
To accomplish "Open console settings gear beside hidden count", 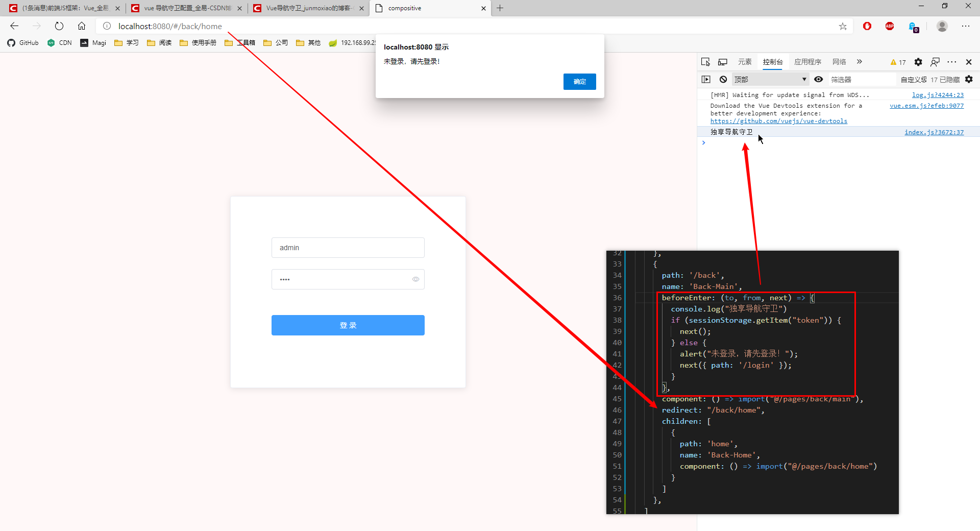I will tap(969, 79).
